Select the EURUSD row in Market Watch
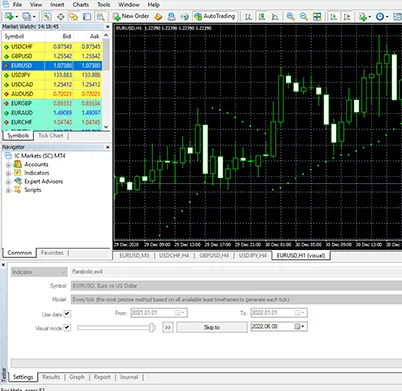The image size is (402, 391). click(x=52, y=66)
